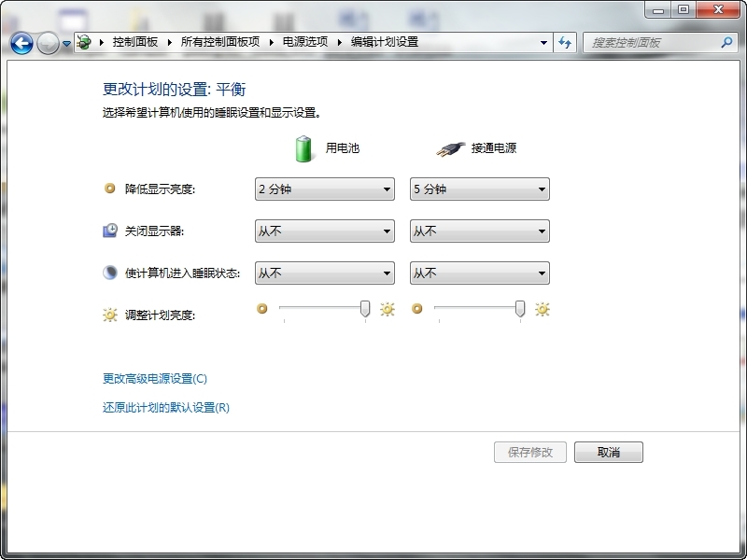
Task: Click the monitor clock icon beside 关闭显示器
Action: coord(110,231)
